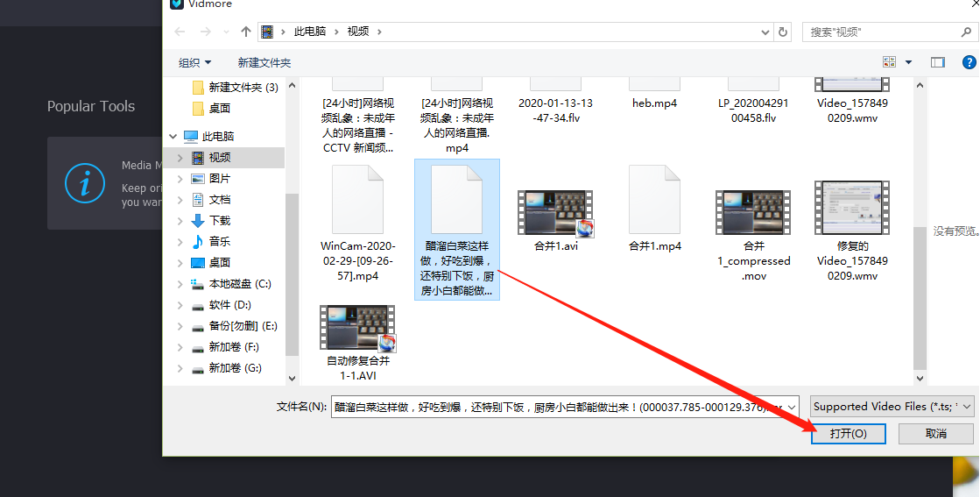Image resolution: width=980 pixels, height=497 pixels.
Task: Select 新加卷 (F:) drive
Action: pos(226,347)
